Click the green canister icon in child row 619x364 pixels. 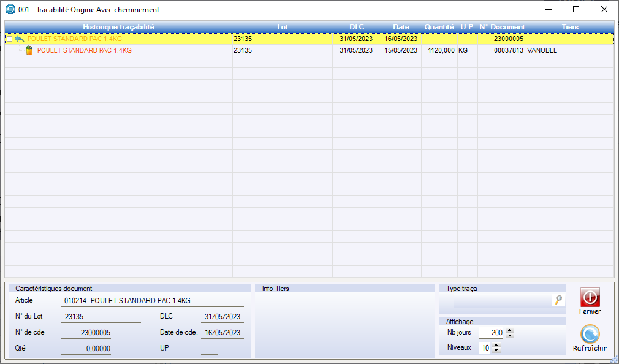pos(29,50)
